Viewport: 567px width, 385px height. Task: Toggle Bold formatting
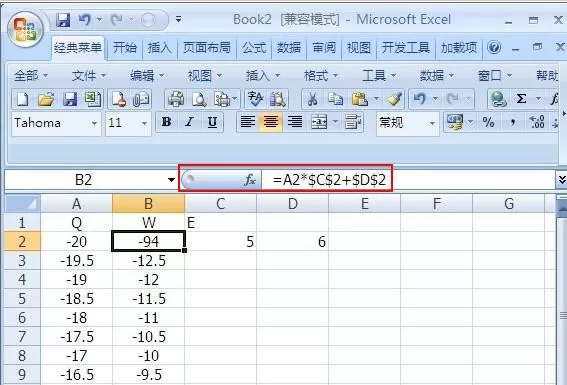coord(166,122)
